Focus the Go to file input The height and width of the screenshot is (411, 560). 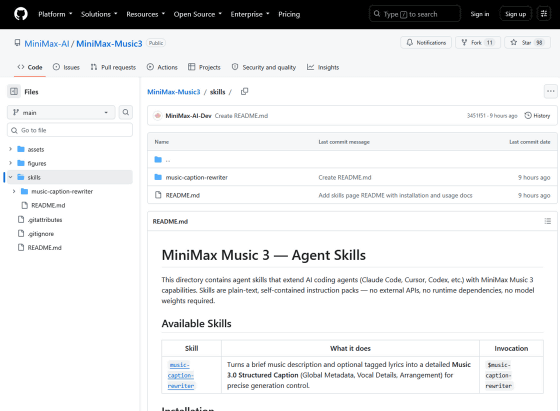[70, 130]
